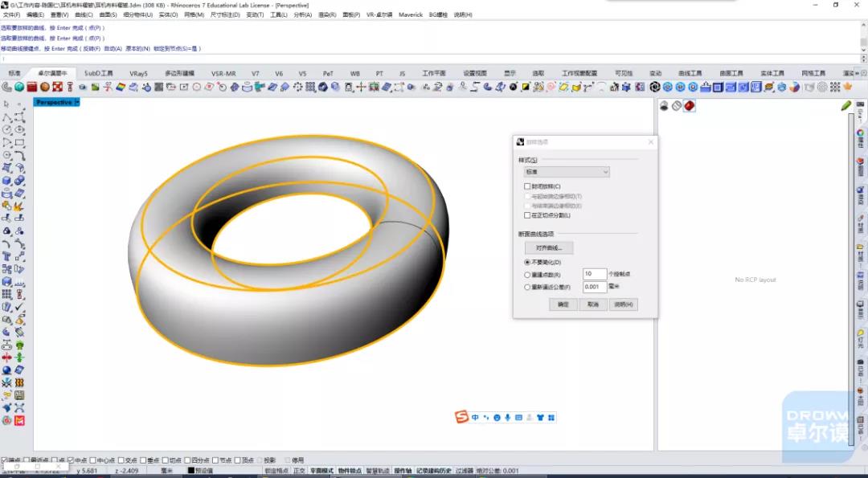Enable the 在正切点分割(L) checkbox
This screenshot has width=868, height=478.
(527, 215)
